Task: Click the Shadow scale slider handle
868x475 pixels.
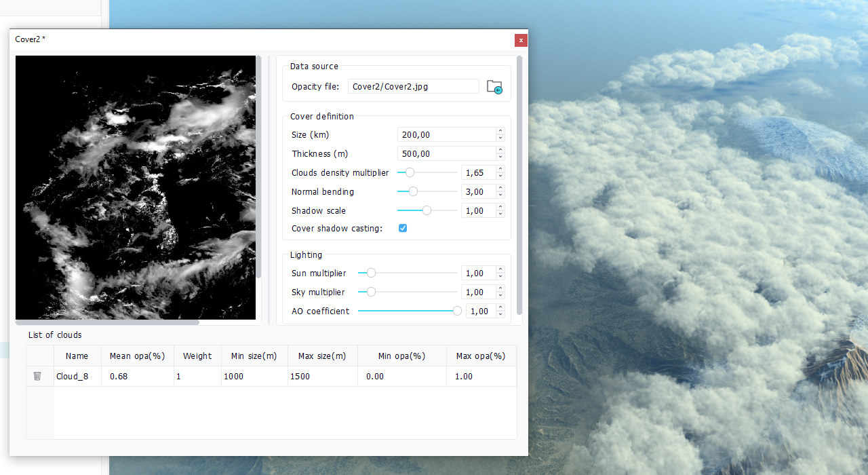Action: pyautogui.click(x=427, y=211)
